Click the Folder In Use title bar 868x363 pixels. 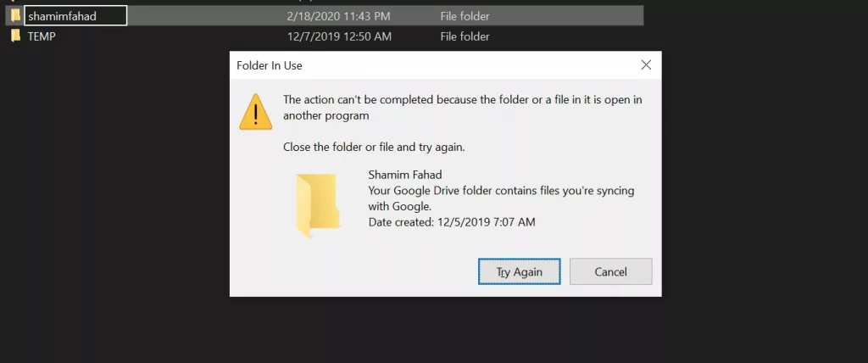431,65
